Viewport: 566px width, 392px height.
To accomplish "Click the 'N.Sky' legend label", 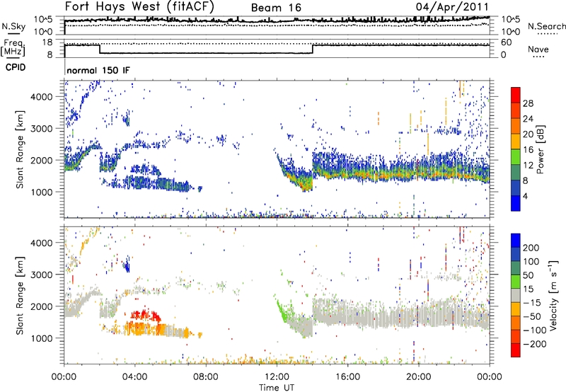I will tap(13, 26).
